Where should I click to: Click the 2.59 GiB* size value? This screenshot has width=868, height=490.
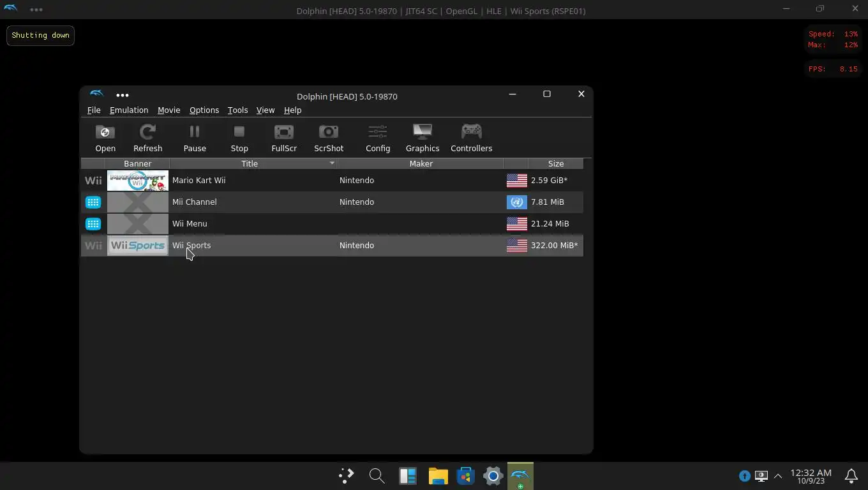549,181
